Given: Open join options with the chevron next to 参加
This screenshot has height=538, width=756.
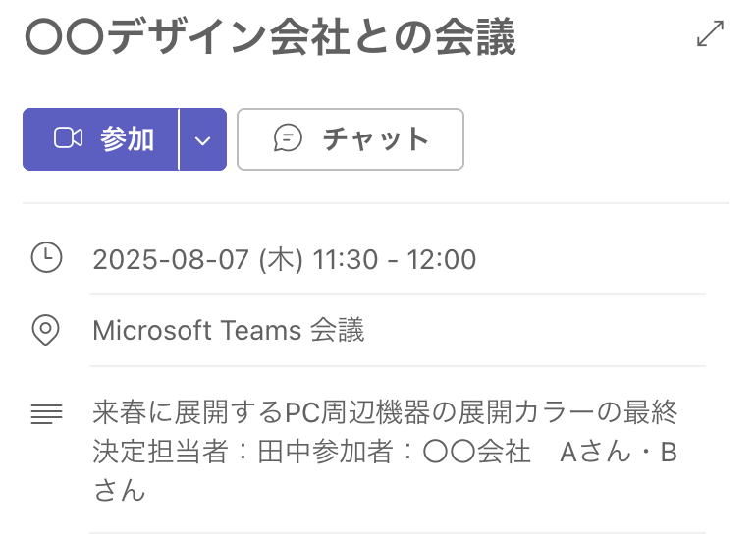Looking at the screenshot, I should [x=203, y=139].
